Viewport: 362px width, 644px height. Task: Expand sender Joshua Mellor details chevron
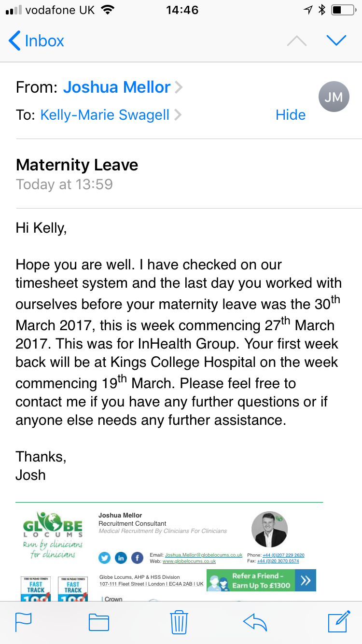pyautogui.click(x=179, y=87)
